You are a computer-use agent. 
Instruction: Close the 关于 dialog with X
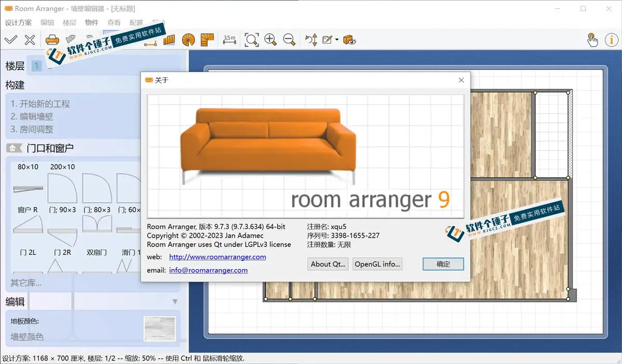[x=461, y=80]
